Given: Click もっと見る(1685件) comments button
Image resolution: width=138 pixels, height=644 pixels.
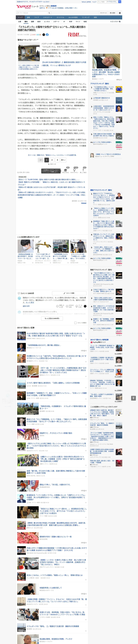Looking at the screenshot, I should click(52, 318).
